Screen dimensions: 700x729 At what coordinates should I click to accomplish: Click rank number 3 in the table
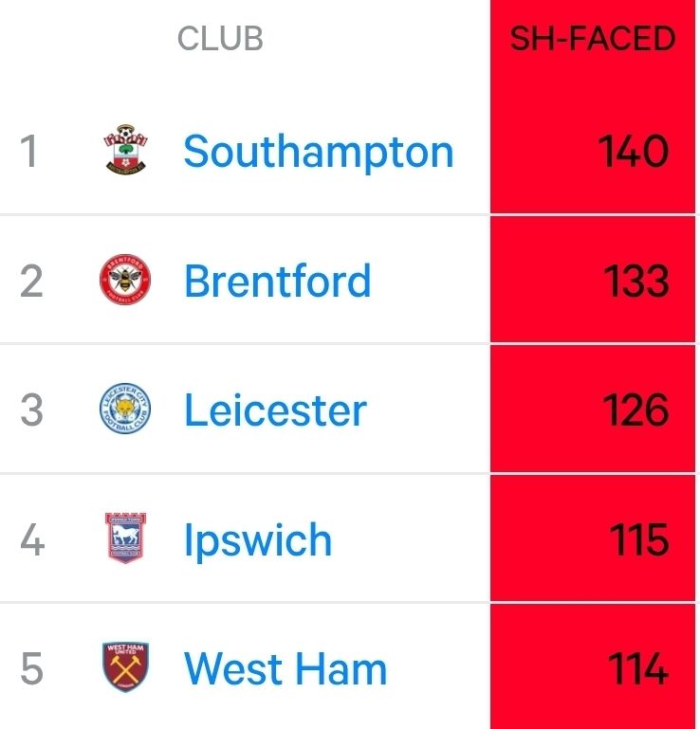pyautogui.click(x=31, y=410)
